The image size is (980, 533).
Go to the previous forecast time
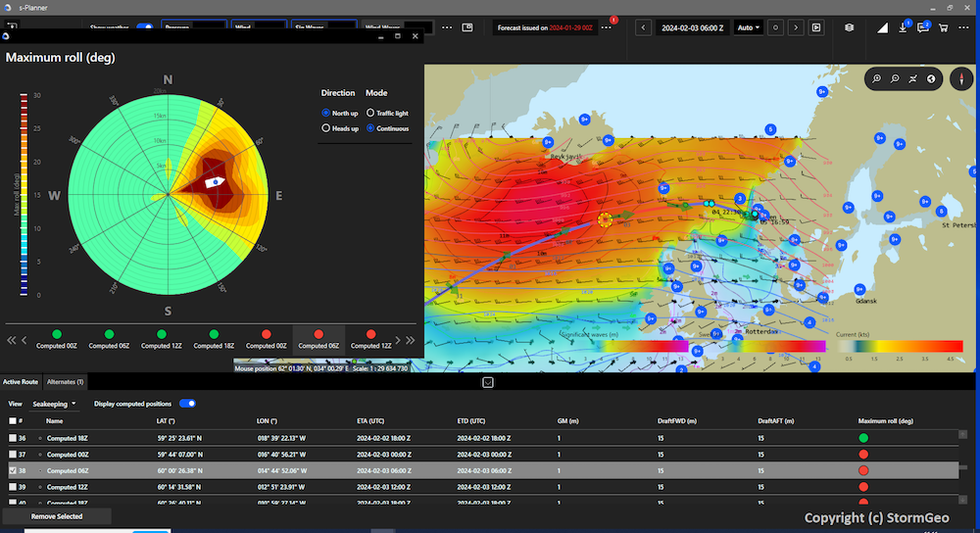click(644, 27)
